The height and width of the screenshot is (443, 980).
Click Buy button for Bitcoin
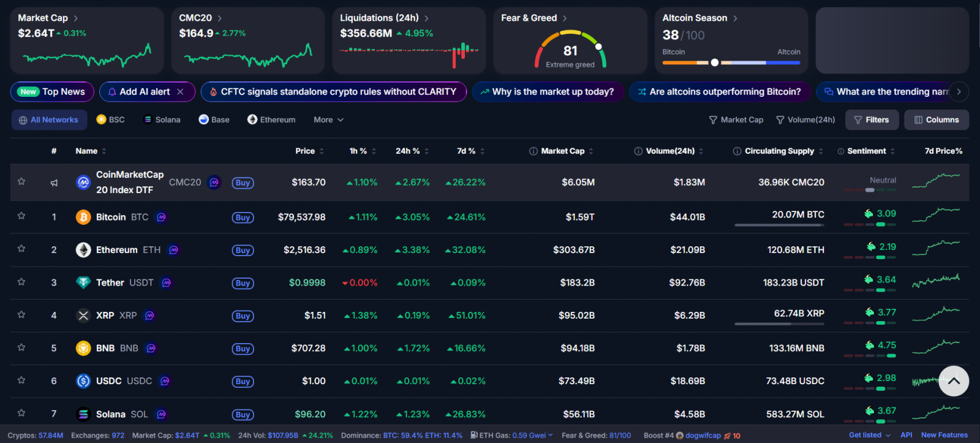pyautogui.click(x=243, y=218)
